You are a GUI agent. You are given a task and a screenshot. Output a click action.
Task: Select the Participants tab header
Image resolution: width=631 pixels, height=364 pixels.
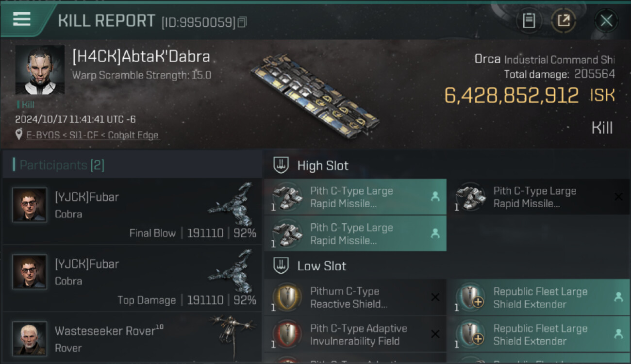(x=62, y=165)
